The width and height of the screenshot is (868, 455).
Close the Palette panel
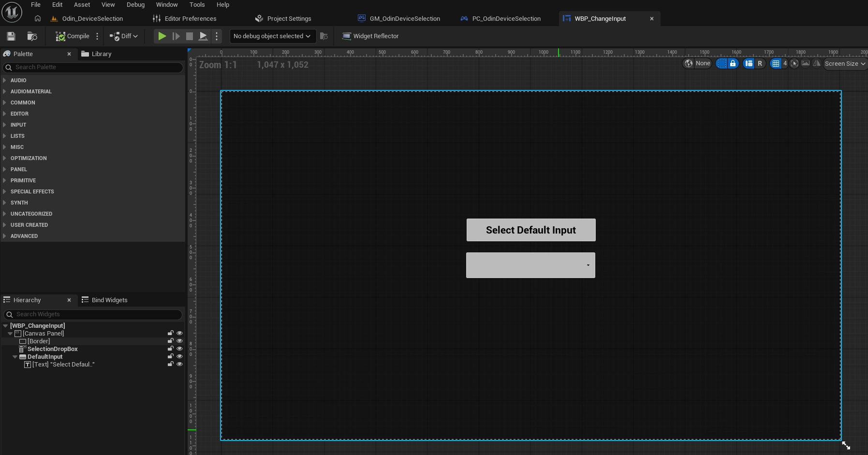point(69,54)
